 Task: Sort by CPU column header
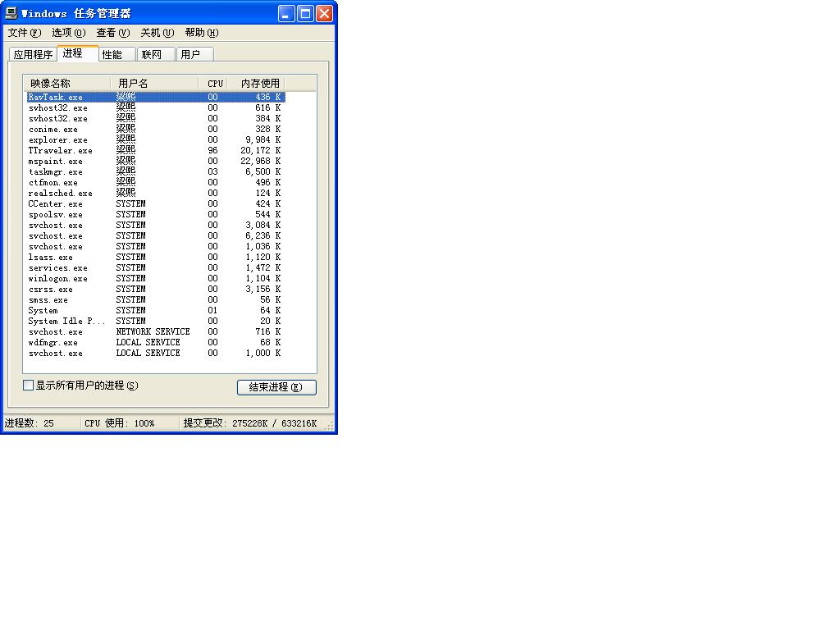(213, 84)
